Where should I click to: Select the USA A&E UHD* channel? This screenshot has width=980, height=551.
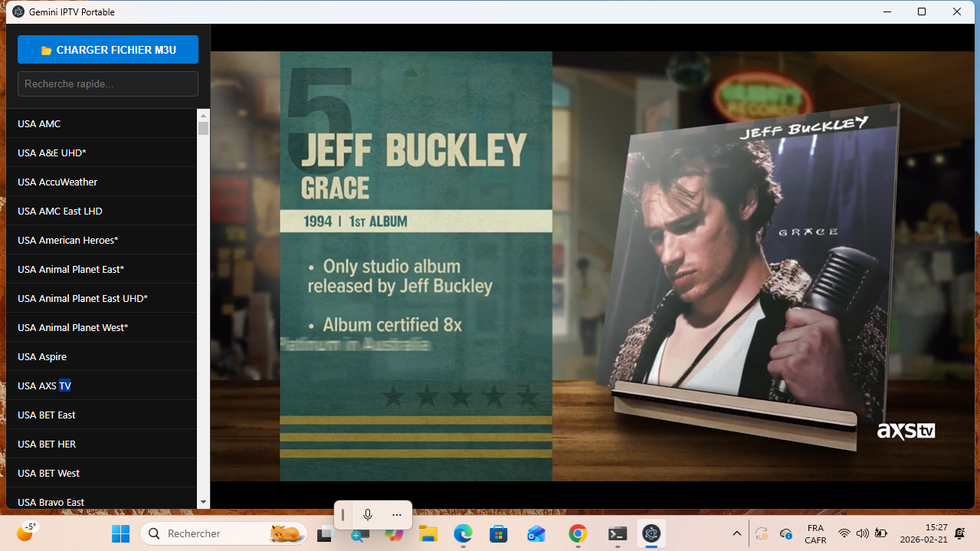point(101,153)
